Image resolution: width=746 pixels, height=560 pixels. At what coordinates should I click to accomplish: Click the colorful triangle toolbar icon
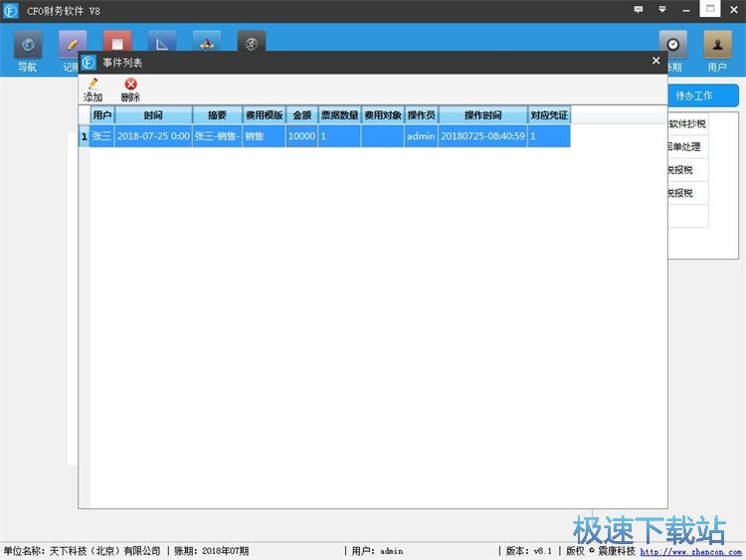(207, 42)
